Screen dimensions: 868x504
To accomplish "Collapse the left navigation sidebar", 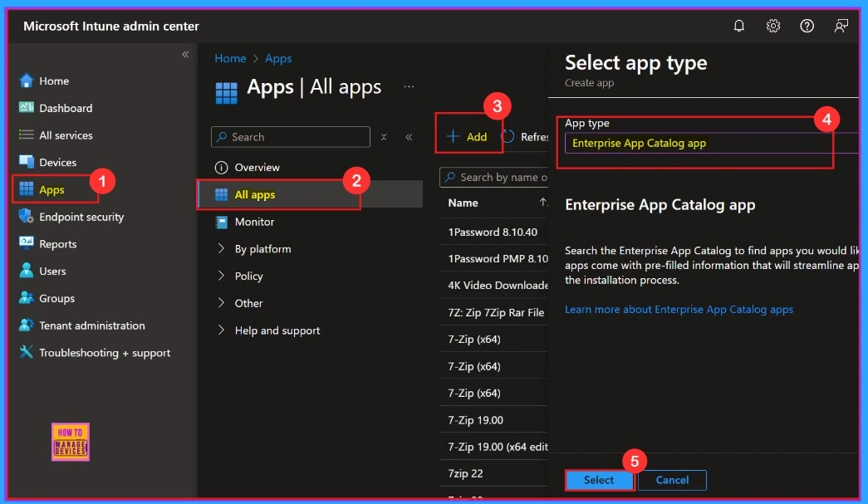I will pyautogui.click(x=185, y=54).
